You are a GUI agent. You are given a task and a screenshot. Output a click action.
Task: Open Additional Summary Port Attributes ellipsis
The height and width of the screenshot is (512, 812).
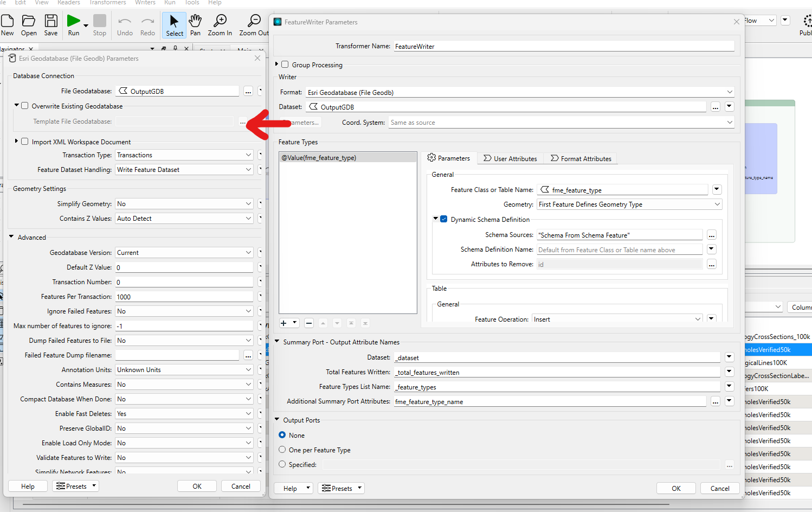(x=716, y=401)
